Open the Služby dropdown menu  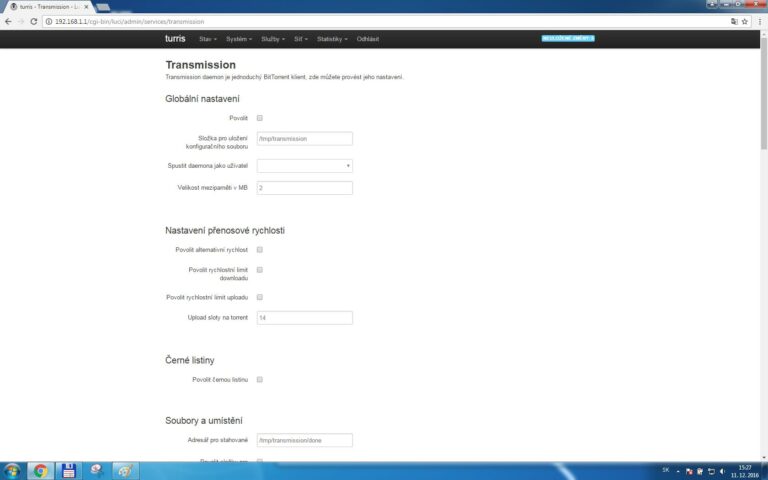tap(273, 39)
